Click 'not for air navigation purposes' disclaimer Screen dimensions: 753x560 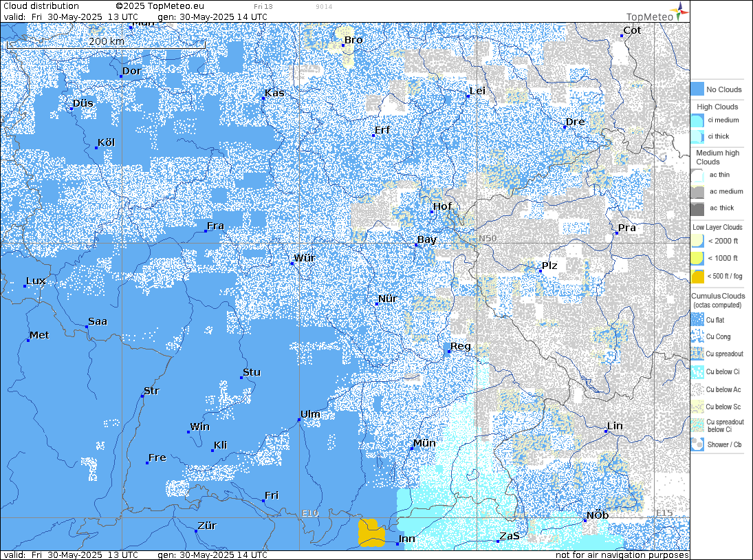[622, 554]
